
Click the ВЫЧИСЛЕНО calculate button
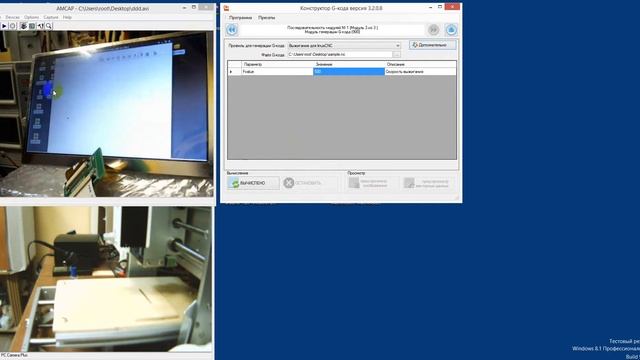253,183
